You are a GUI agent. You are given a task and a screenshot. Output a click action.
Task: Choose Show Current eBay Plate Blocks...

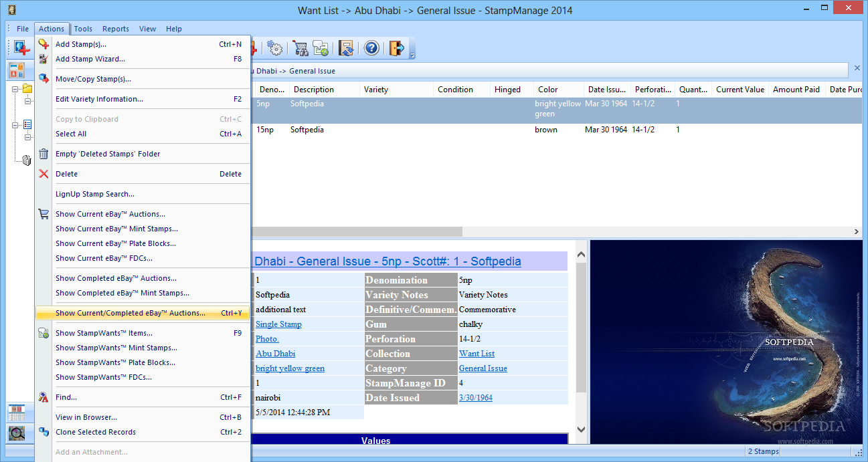[x=143, y=243]
